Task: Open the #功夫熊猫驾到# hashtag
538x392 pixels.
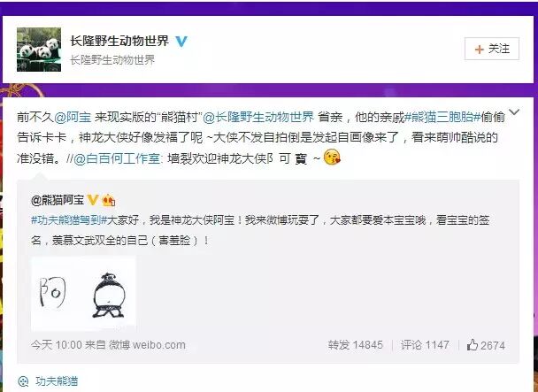Action: click(69, 220)
